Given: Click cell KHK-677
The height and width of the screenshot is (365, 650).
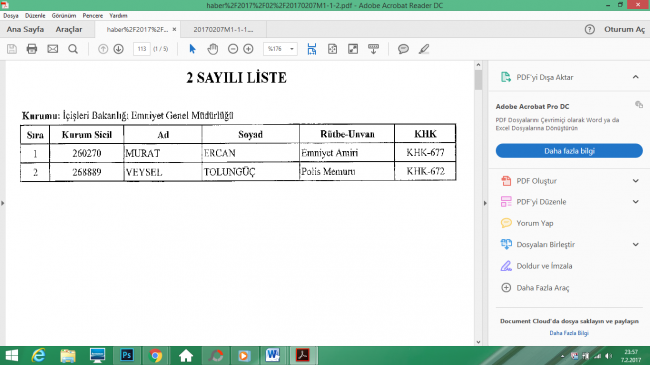Looking at the screenshot, I should tap(425, 153).
